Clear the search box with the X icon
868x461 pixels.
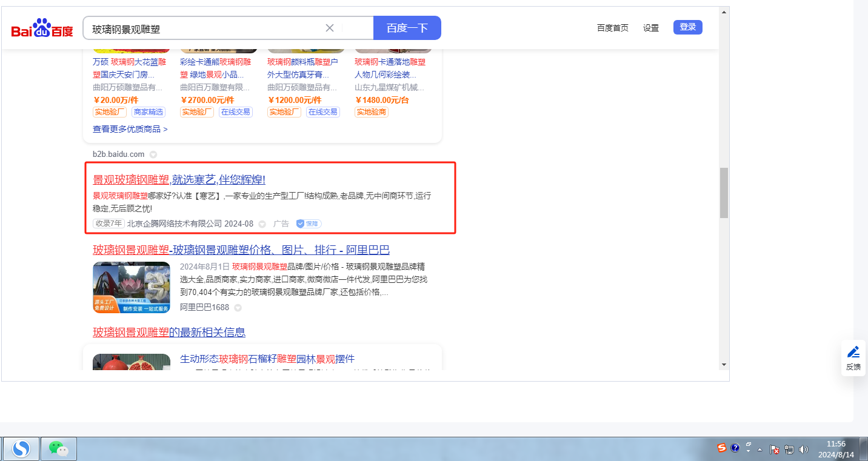point(330,28)
